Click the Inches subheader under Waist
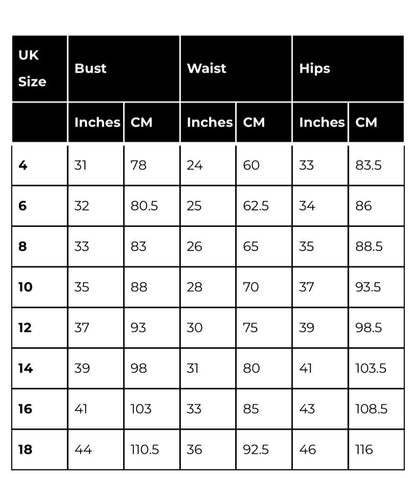This screenshot has width=416, height=478. (x=208, y=122)
